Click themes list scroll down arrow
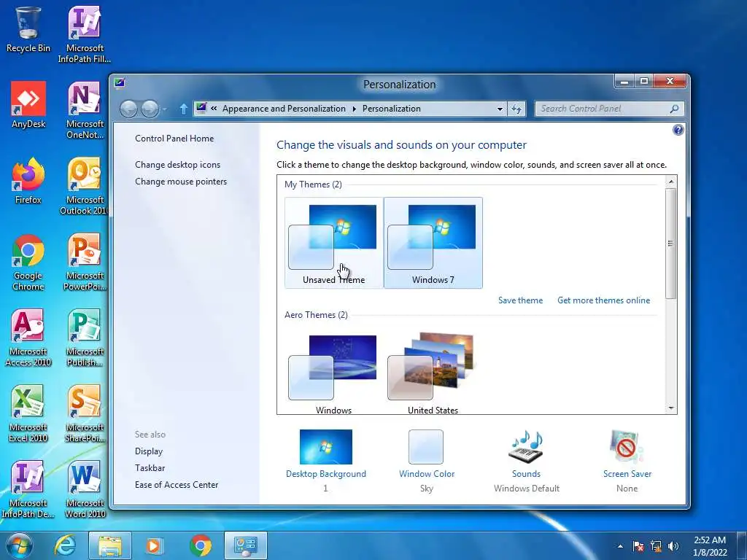The image size is (747, 560). click(x=671, y=408)
